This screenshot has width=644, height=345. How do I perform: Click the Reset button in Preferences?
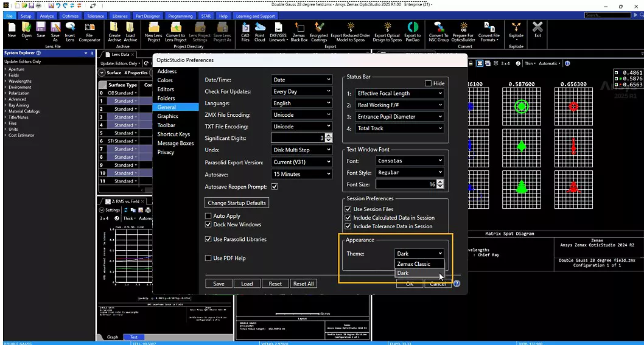275,284
